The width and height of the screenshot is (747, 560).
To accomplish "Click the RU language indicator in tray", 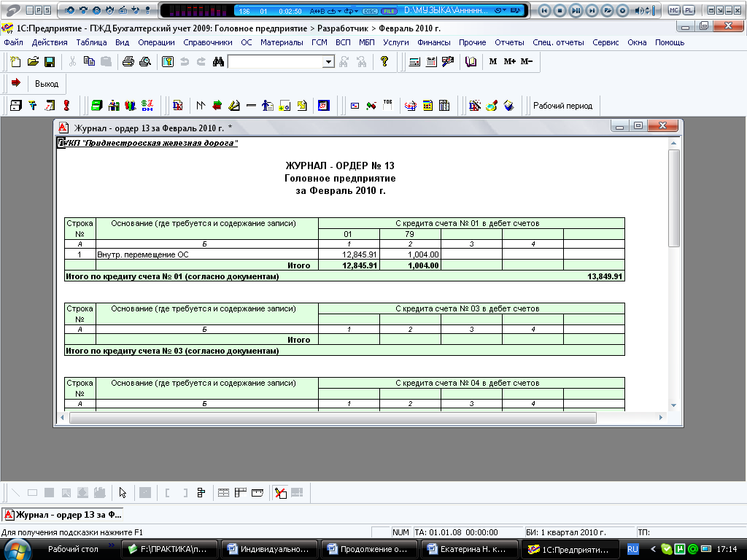I will click(632, 549).
